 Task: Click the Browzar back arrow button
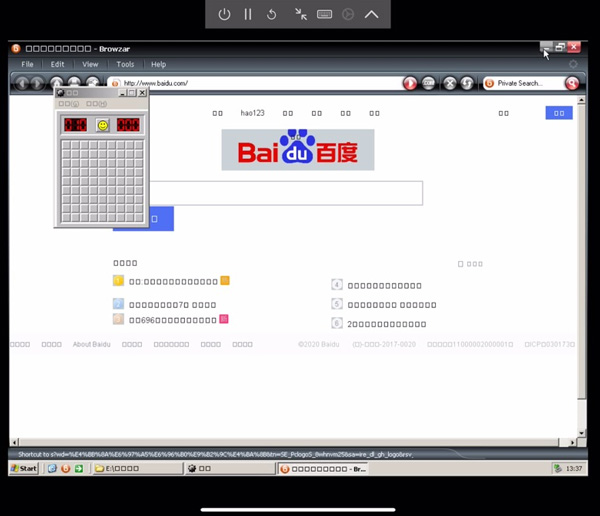coord(22,83)
